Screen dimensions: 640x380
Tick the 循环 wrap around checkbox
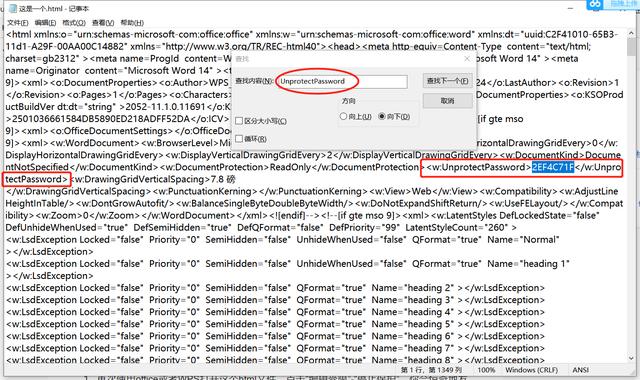[x=239, y=139]
